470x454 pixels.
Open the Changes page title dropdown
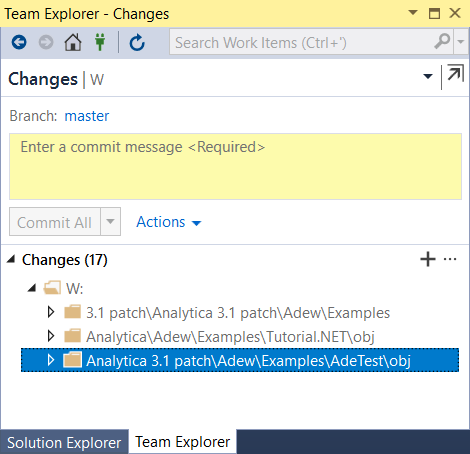428,76
